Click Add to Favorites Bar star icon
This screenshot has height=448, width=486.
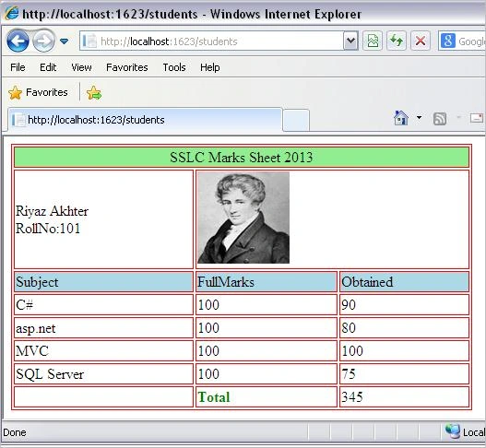[94, 92]
